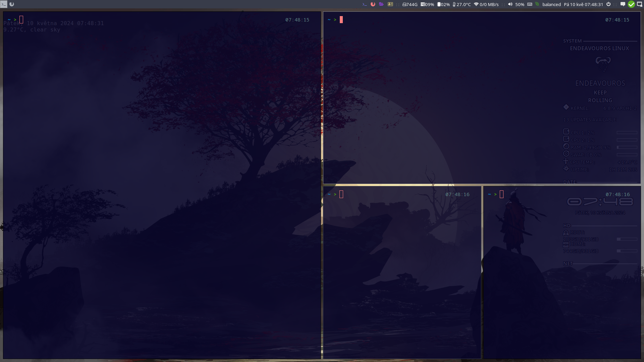Click the disk usage icon showing 744G
Screen dimensions: 644x362
(410, 4)
